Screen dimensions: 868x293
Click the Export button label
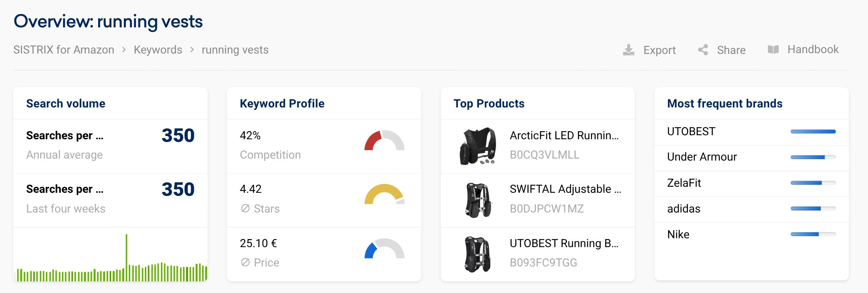(659, 50)
